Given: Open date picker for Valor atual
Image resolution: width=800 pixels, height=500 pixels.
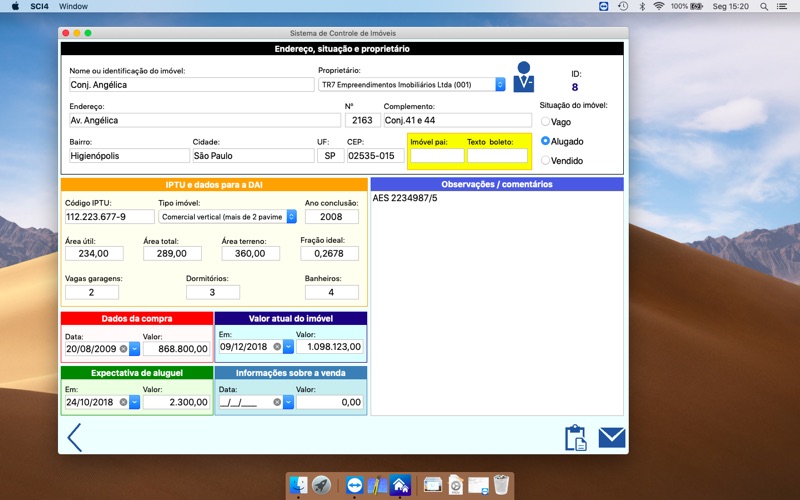Looking at the screenshot, I should click(288, 347).
